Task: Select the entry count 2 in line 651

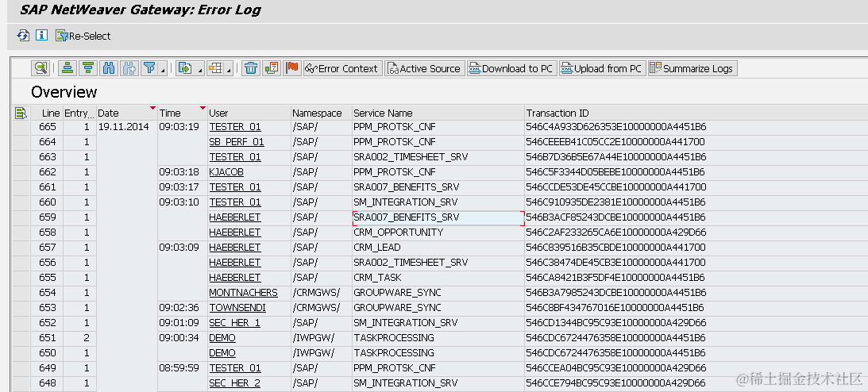Action: pos(79,338)
